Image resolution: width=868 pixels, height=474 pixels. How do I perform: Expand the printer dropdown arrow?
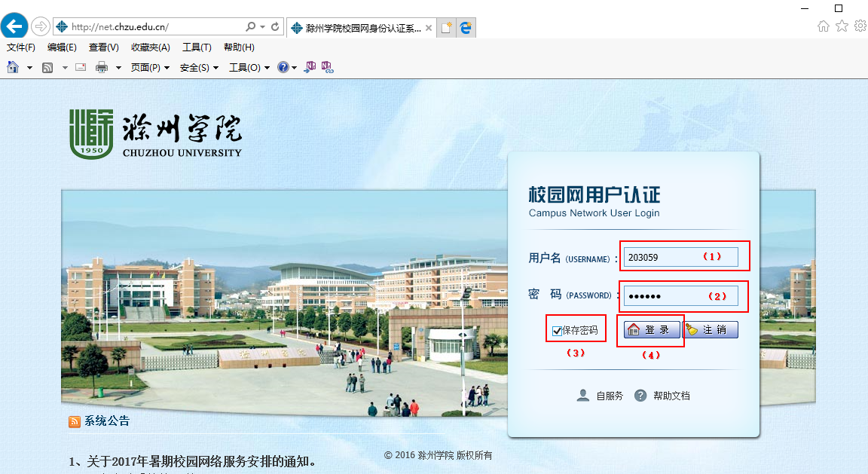point(118,68)
